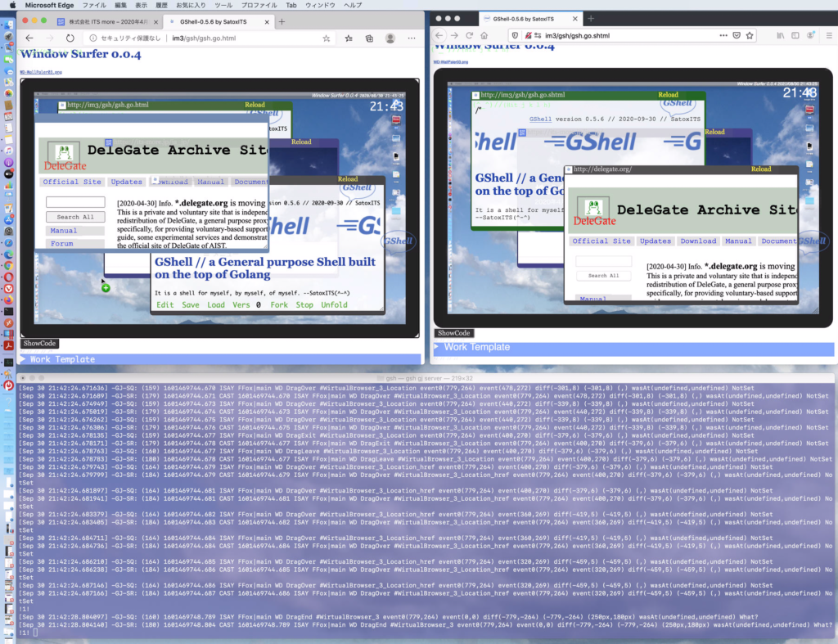This screenshot has width=838, height=644.
Task: Click the Unfold link in the GShell window
Action: click(334, 304)
